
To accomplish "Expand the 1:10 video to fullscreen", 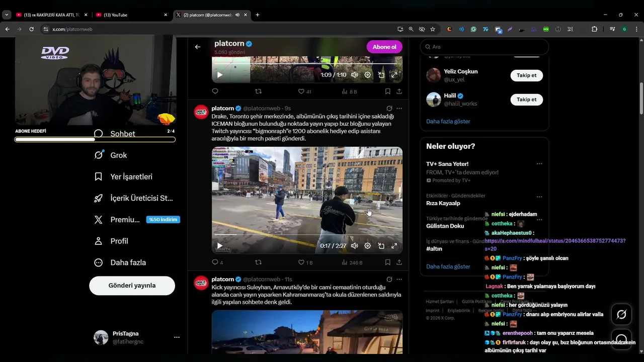I will point(394,75).
